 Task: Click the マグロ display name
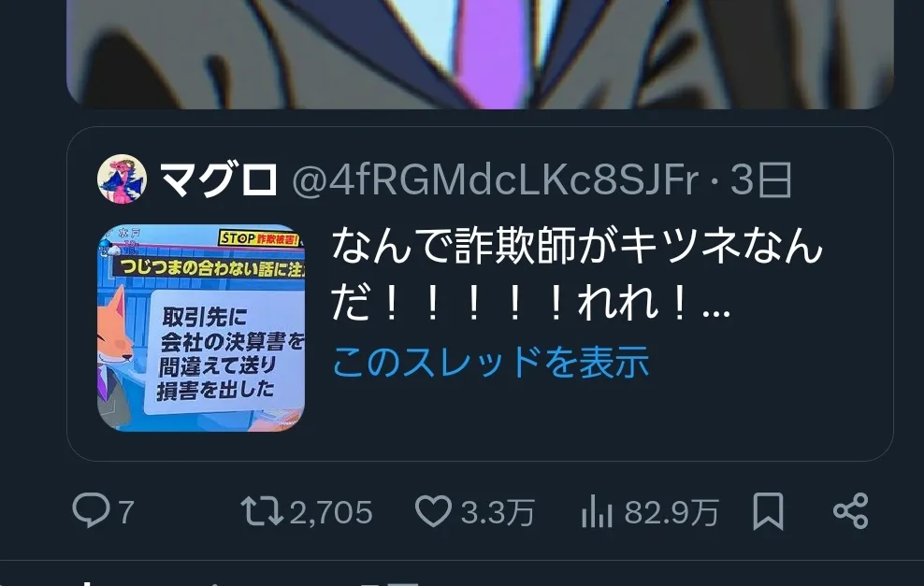click(x=218, y=179)
